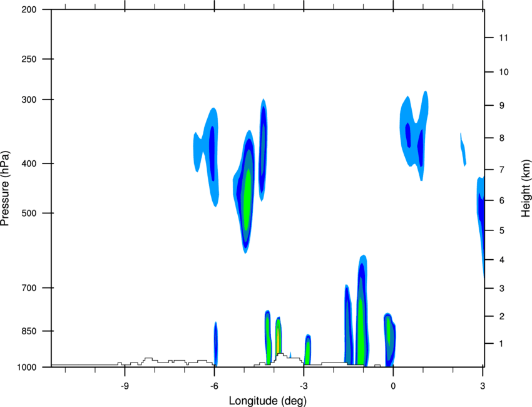Select the 850 pressure tick label
This screenshot has height=407, width=532.
coord(29,331)
